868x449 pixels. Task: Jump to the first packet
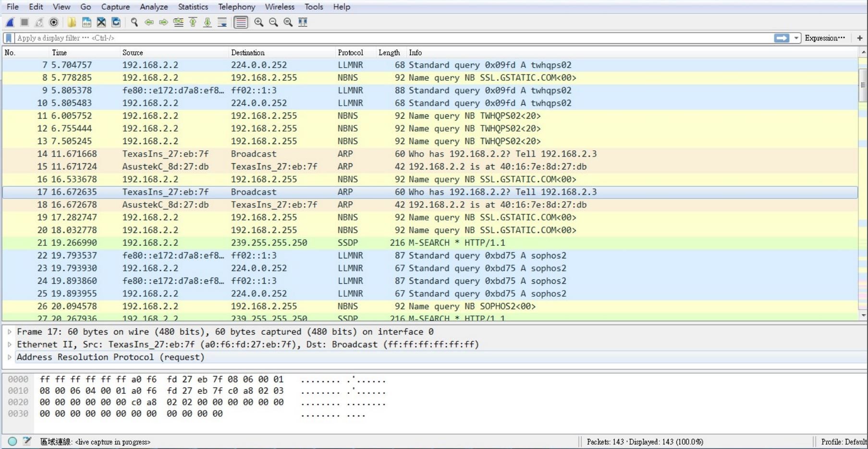pos(193,22)
